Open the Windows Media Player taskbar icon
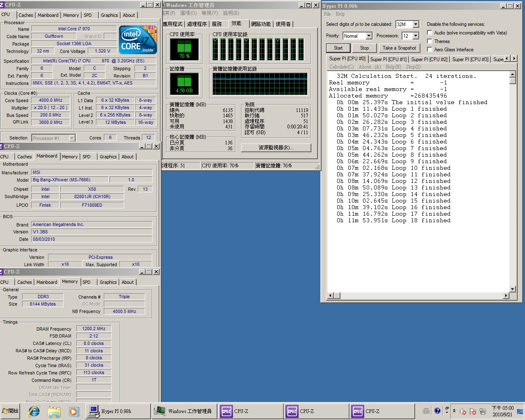Image resolution: width=525 pixels, height=420 pixels. (74, 411)
